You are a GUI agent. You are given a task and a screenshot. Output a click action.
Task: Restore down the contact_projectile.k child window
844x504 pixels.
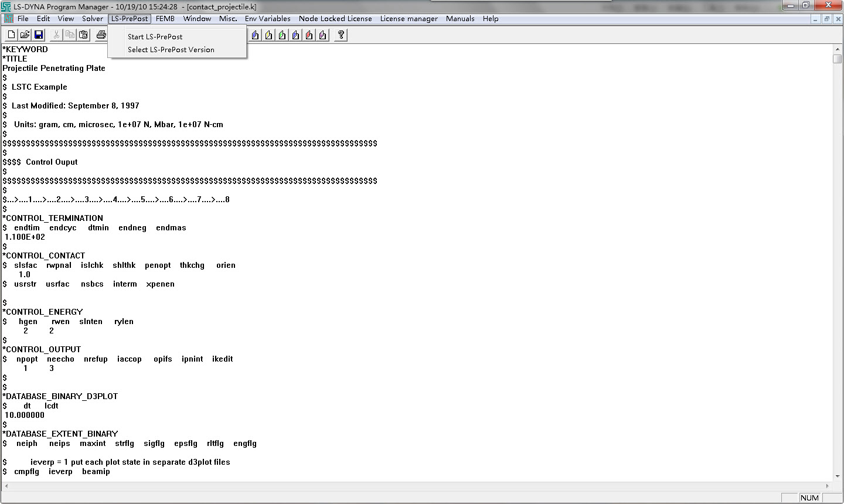click(x=826, y=19)
